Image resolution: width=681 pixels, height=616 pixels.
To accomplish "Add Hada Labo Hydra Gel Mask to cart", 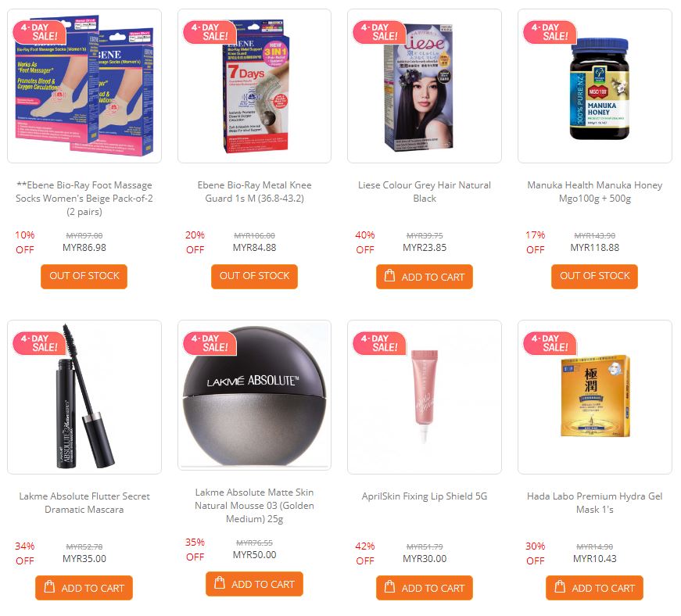I will pos(594,588).
